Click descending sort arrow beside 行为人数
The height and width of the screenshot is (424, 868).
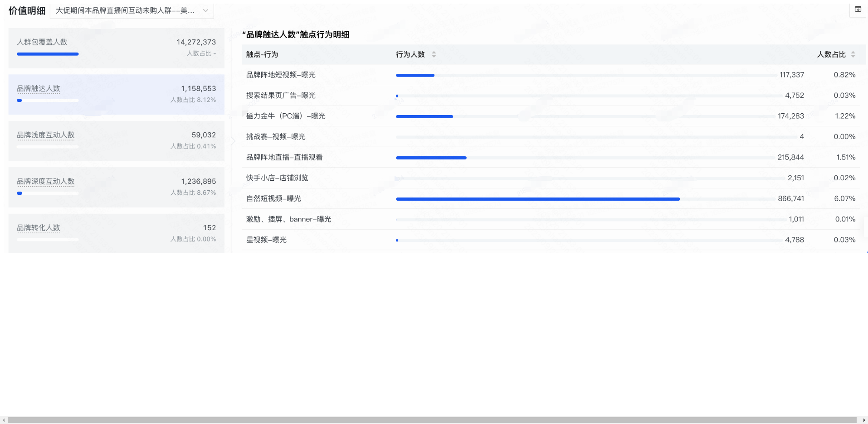pos(434,56)
